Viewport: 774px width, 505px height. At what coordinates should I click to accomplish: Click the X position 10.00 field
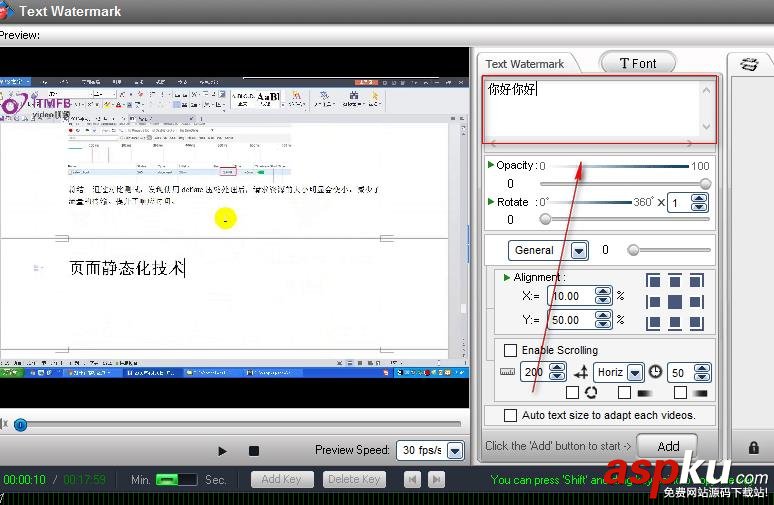point(571,296)
